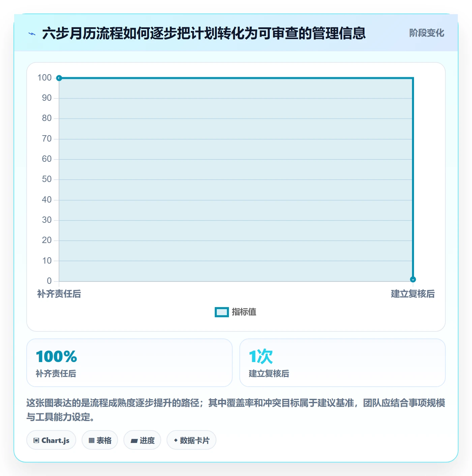Image resolution: width=472 pixels, height=476 pixels.
Task: Click the 1次 stat card value
Action: (x=261, y=357)
